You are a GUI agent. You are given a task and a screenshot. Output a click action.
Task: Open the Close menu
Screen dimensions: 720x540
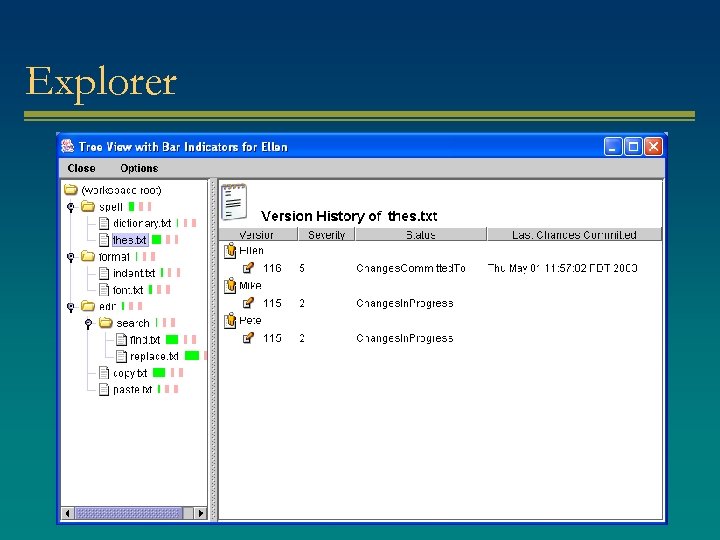coord(81,168)
